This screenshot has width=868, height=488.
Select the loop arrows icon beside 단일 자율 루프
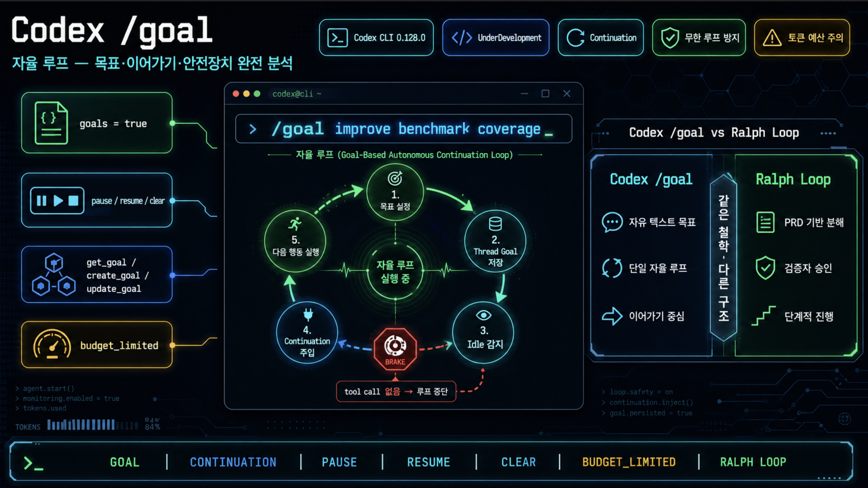(612, 268)
